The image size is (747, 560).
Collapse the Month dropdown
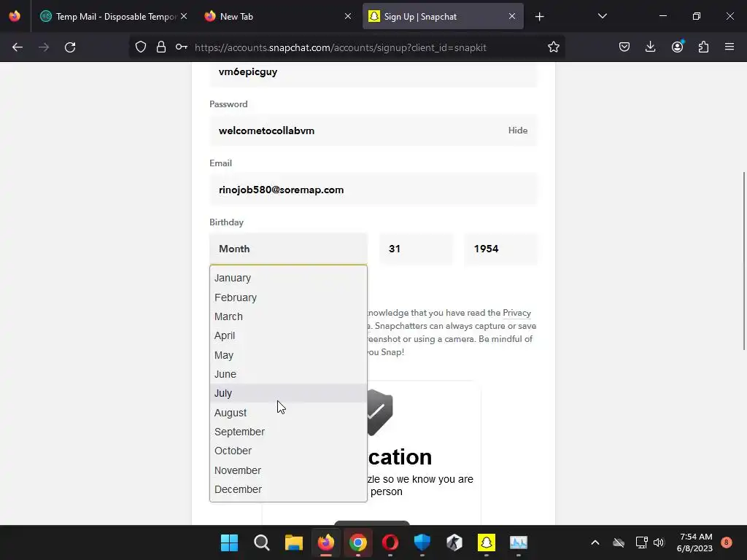[x=288, y=249]
